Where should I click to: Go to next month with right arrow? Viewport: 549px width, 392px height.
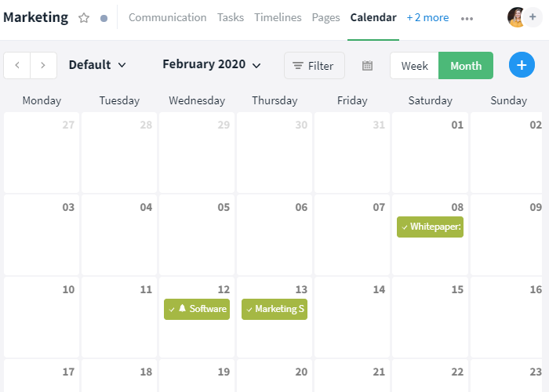pos(44,66)
